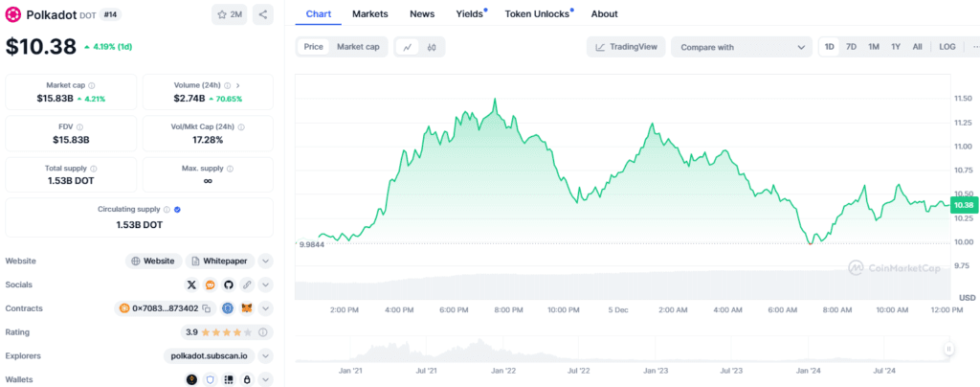Open the first black wallet icon
Viewport: 980px width, 387px height.
coord(191,379)
